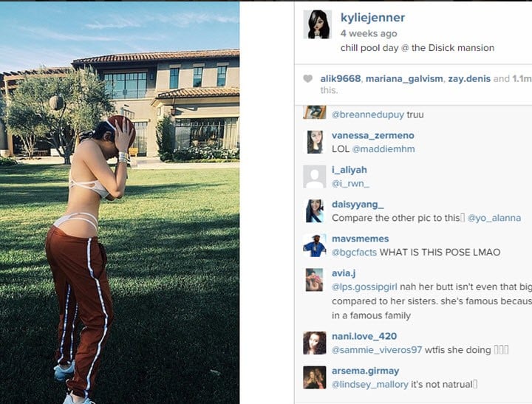Click the @lps.gossipgirl mention
Image resolution: width=532 pixels, height=404 pixels.
tap(364, 287)
